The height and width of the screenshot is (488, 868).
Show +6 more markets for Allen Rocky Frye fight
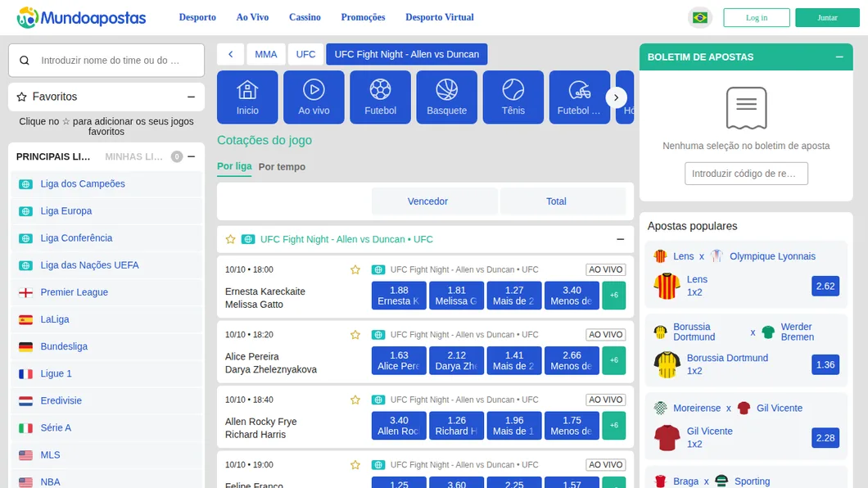614,426
